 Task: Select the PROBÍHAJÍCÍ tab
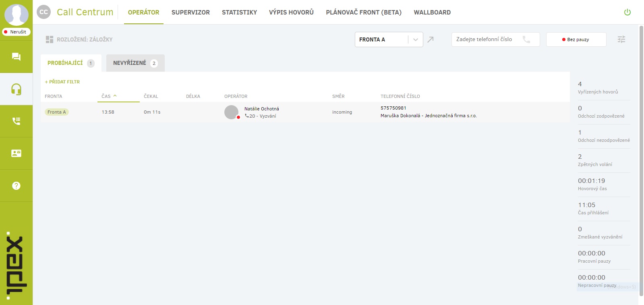click(71, 63)
